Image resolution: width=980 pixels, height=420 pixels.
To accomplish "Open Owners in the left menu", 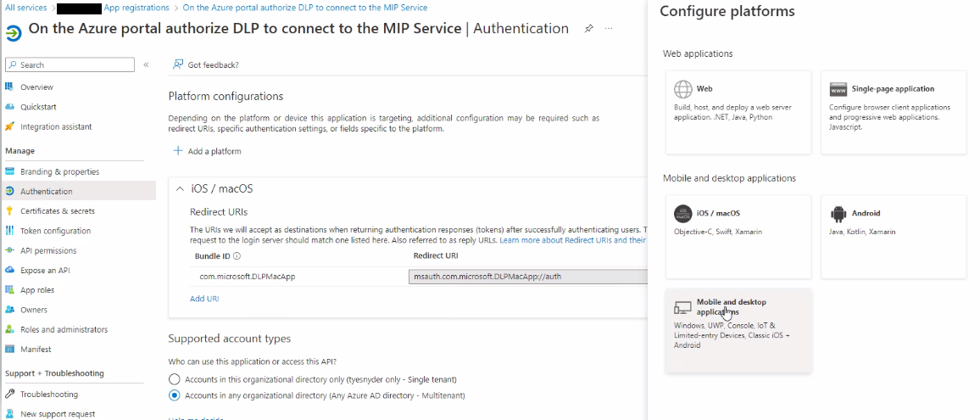I will [34, 310].
